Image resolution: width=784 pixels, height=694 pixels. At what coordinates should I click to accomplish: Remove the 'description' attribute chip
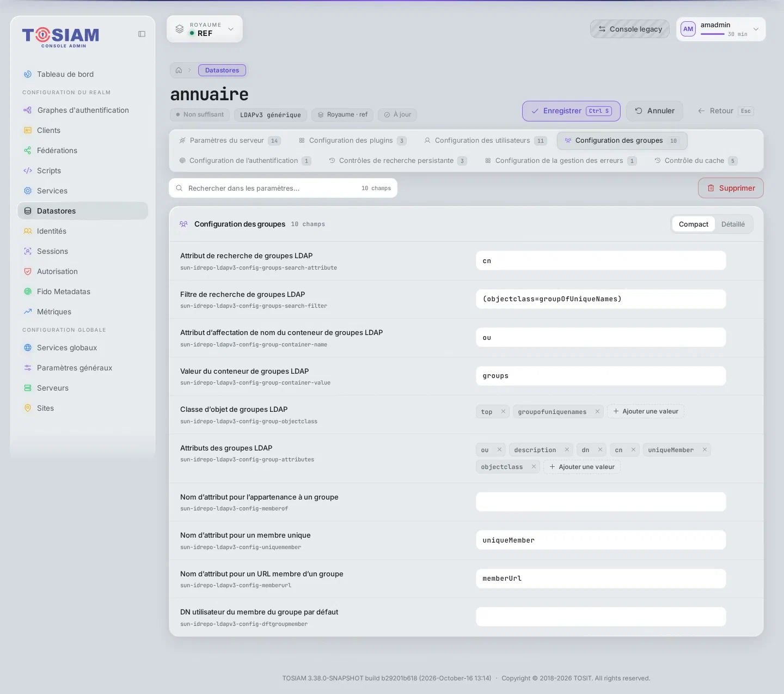pos(567,450)
